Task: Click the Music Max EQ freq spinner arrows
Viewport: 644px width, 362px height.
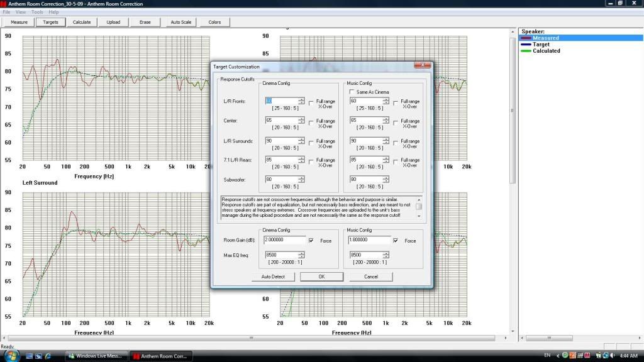Action: pyautogui.click(x=386, y=255)
